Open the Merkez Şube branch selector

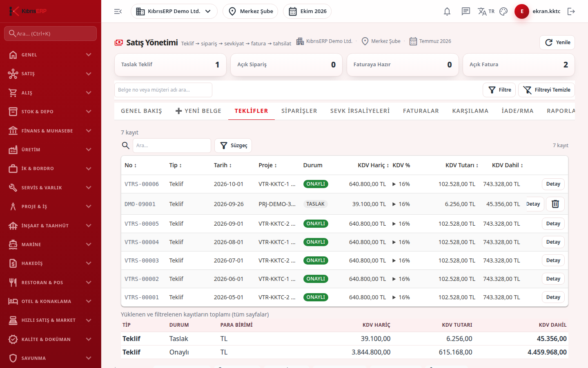tap(250, 11)
